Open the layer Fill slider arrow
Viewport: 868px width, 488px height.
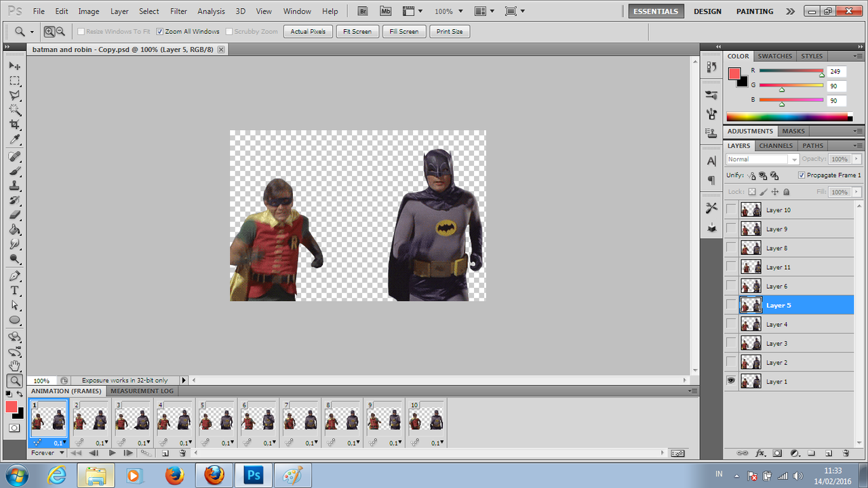click(x=856, y=192)
